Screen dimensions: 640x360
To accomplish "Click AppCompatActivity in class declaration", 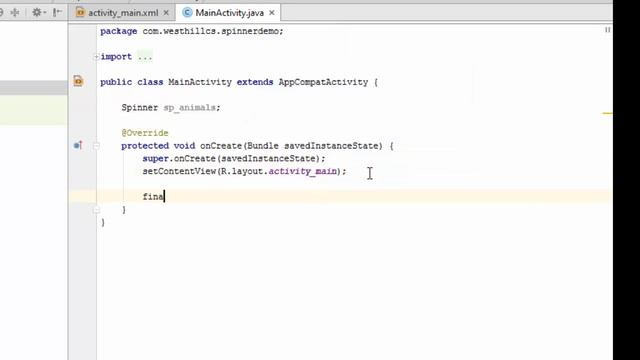I will point(323,82).
